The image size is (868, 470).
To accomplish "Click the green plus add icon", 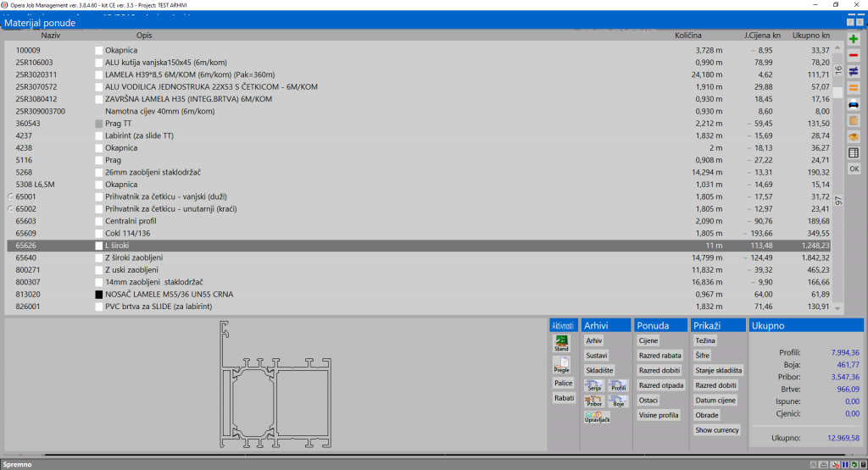I will [x=854, y=40].
